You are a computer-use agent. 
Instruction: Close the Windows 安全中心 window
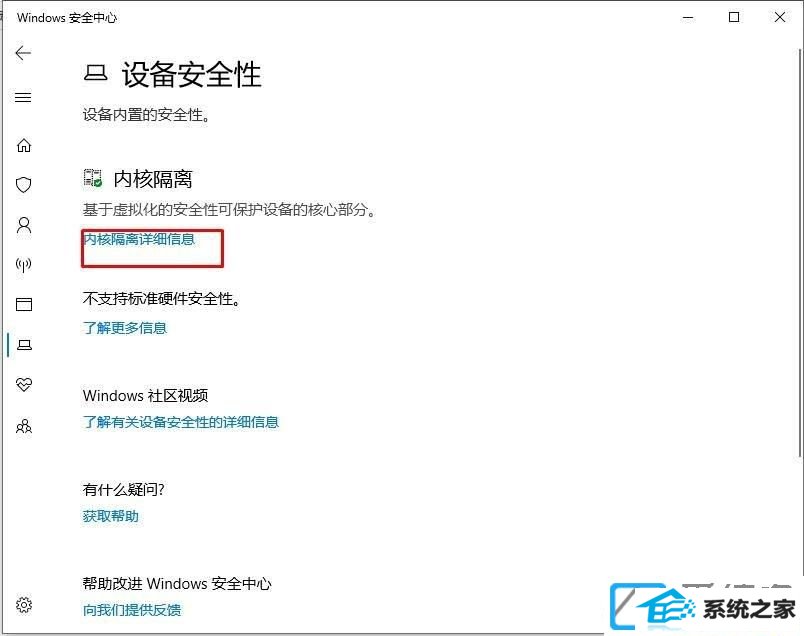click(x=780, y=17)
